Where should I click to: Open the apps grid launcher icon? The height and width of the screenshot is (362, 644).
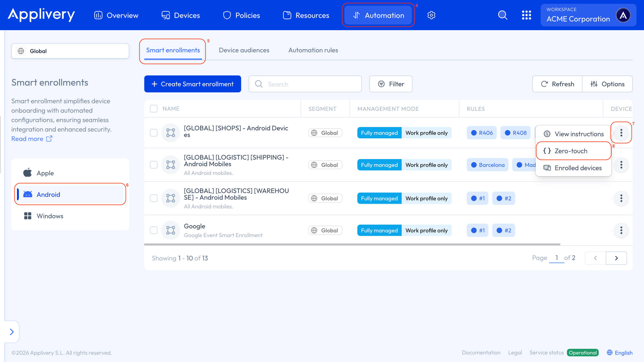click(x=526, y=15)
